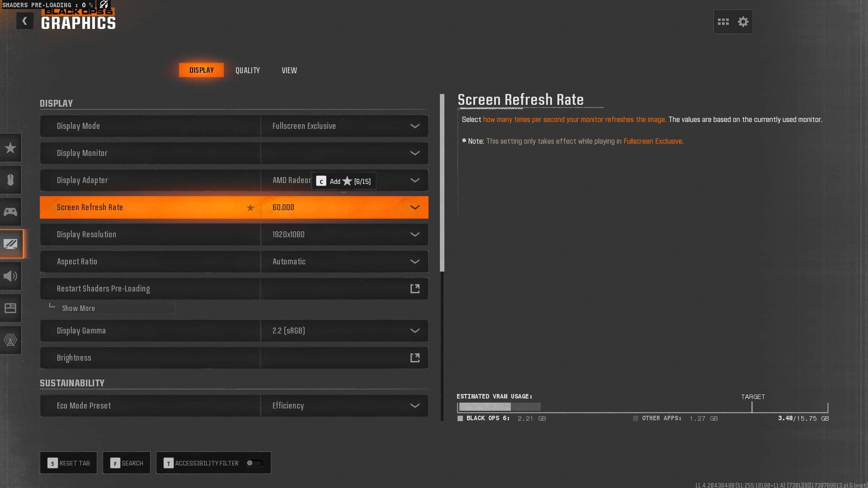Switch to the Display tab

pyautogui.click(x=201, y=70)
